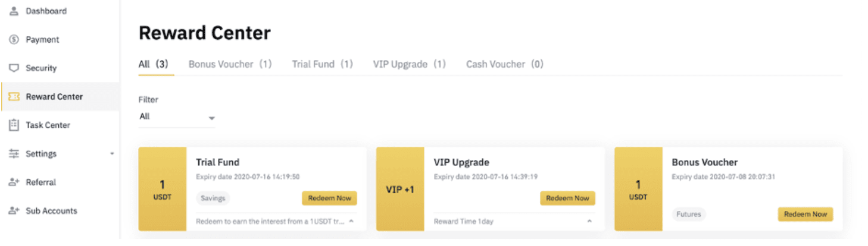
Task: Click the Task Center clipboard icon
Action: [x=14, y=125]
